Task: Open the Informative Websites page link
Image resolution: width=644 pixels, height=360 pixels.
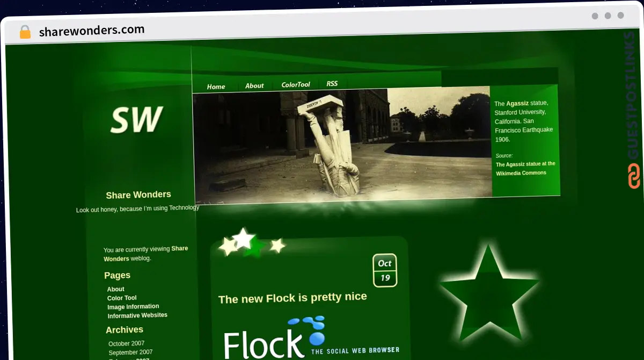Action: tap(137, 315)
